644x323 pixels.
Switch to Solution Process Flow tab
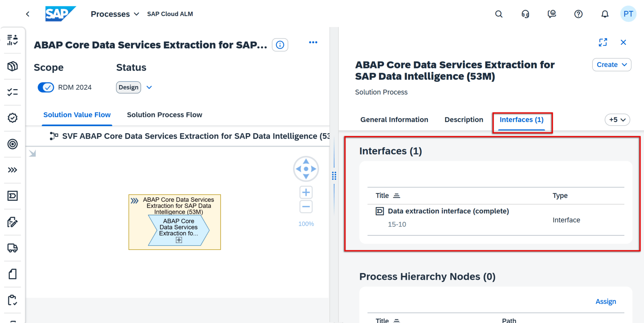[164, 115]
